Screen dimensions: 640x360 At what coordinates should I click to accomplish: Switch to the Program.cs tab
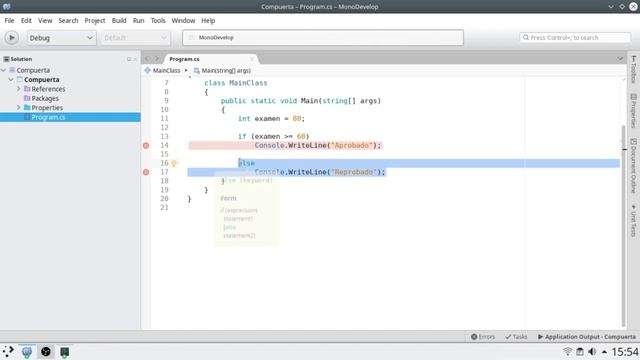[x=184, y=59]
